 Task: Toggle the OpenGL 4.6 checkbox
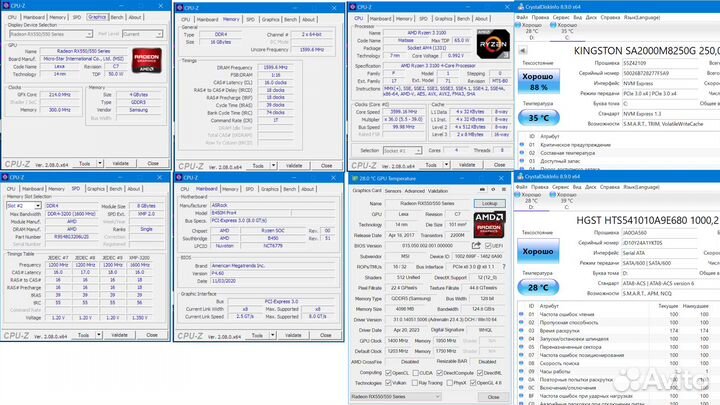[472, 382]
